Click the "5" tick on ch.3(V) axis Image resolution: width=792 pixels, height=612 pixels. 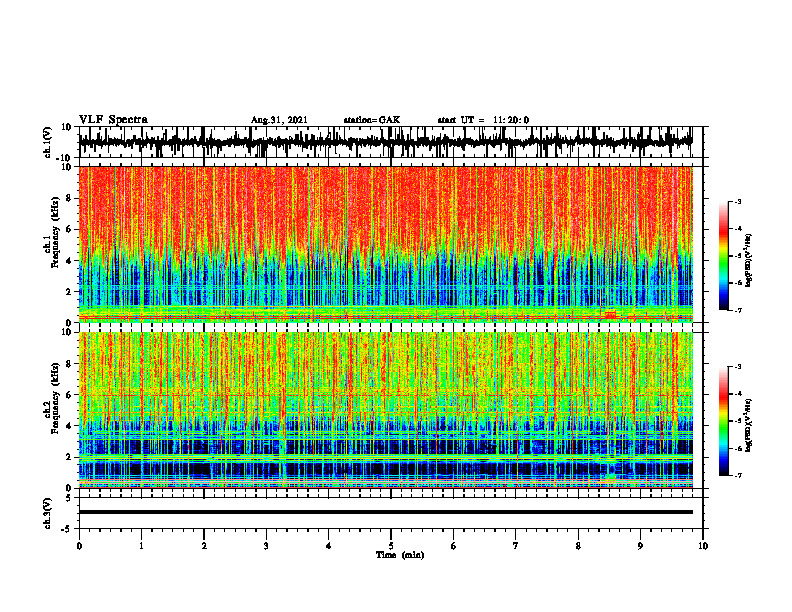[70, 498]
